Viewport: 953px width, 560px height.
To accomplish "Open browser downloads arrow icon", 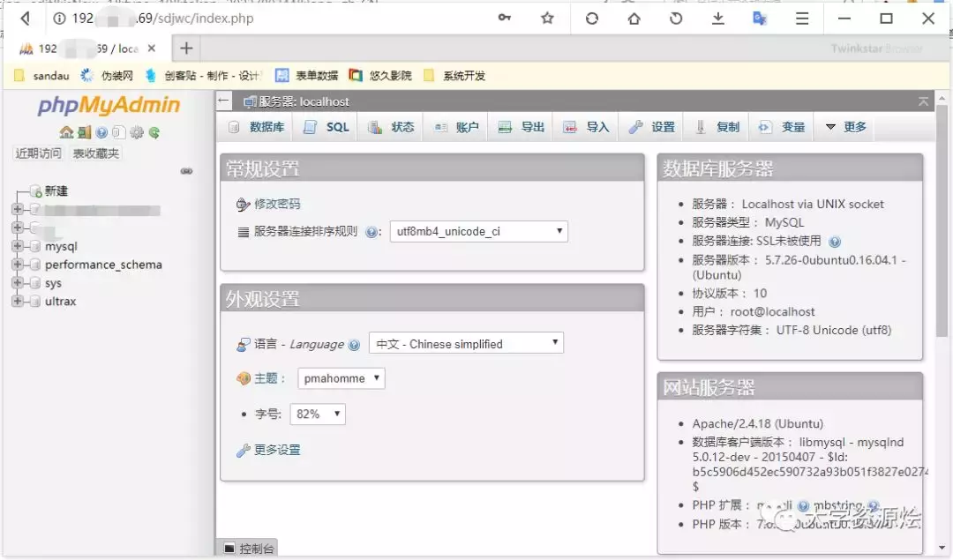I will [717, 19].
